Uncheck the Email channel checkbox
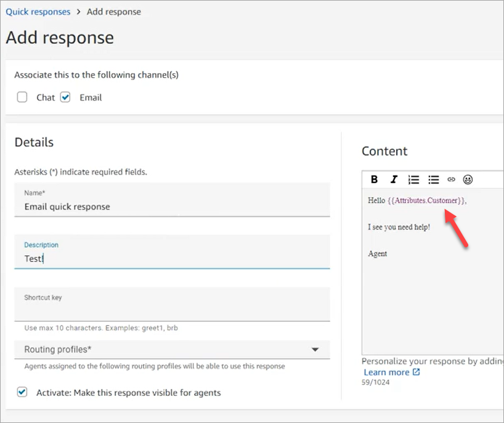Image resolution: width=504 pixels, height=423 pixels. (x=65, y=97)
